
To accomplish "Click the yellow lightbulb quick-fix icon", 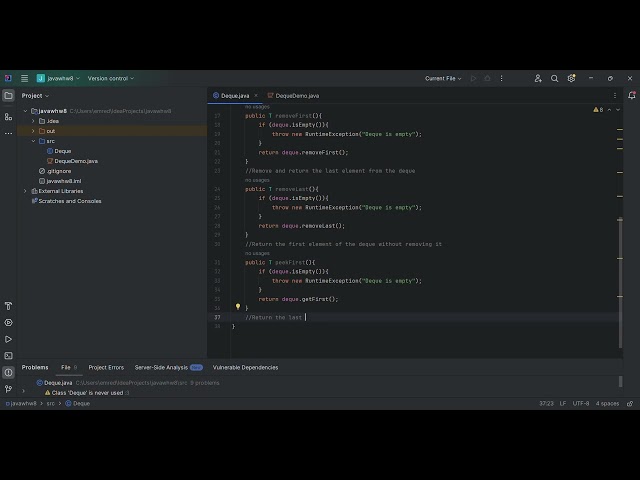I will pos(238,307).
